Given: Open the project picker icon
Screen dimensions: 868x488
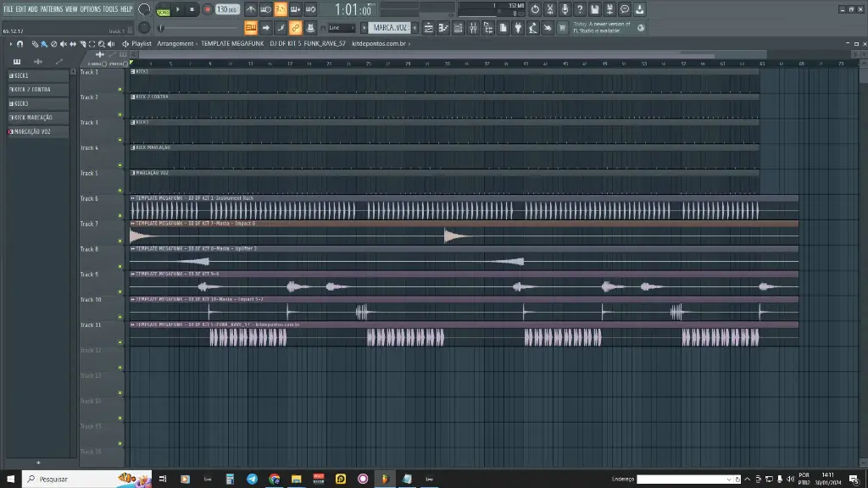Looking at the screenshot, I should pyautogui.click(x=503, y=28).
